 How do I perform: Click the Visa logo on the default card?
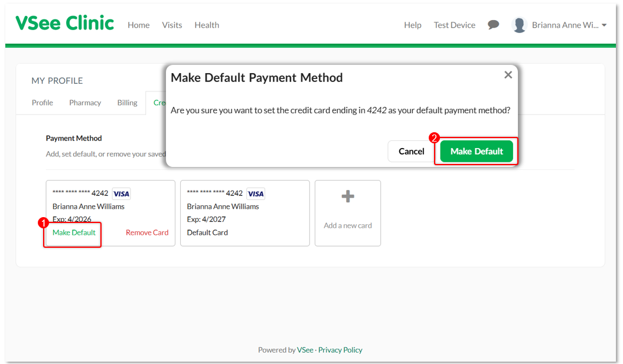pos(256,194)
